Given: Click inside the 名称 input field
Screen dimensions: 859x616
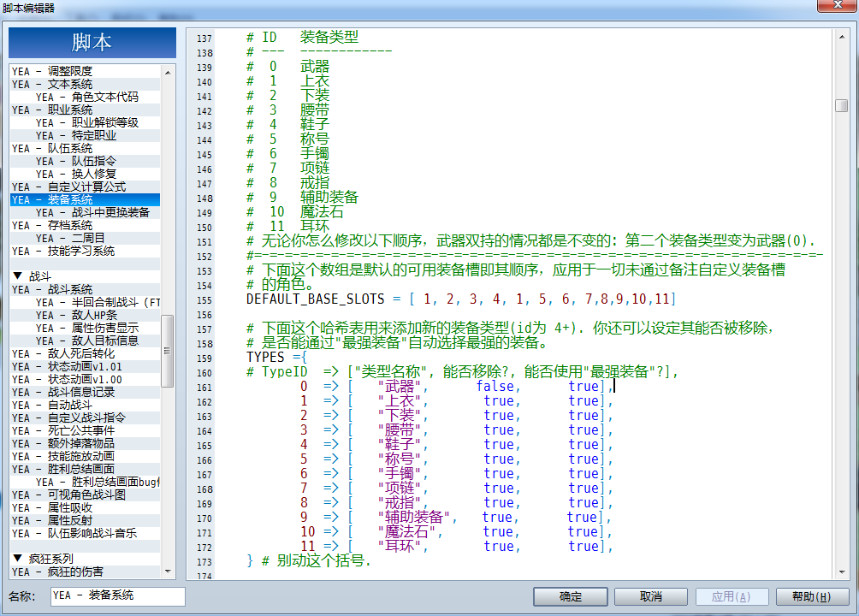Looking at the screenshot, I should [x=118, y=595].
